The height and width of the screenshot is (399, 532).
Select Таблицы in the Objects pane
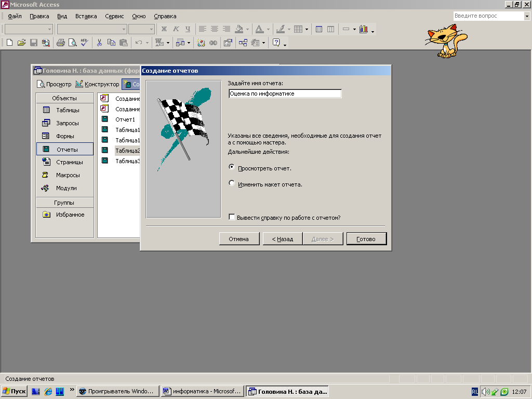pos(64,110)
